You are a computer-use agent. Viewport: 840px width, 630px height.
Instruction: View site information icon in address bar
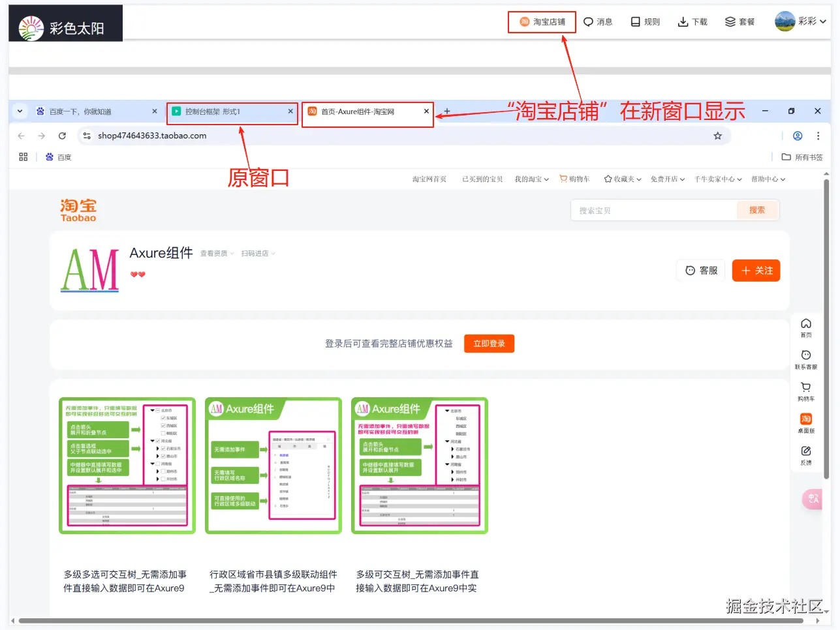point(86,136)
